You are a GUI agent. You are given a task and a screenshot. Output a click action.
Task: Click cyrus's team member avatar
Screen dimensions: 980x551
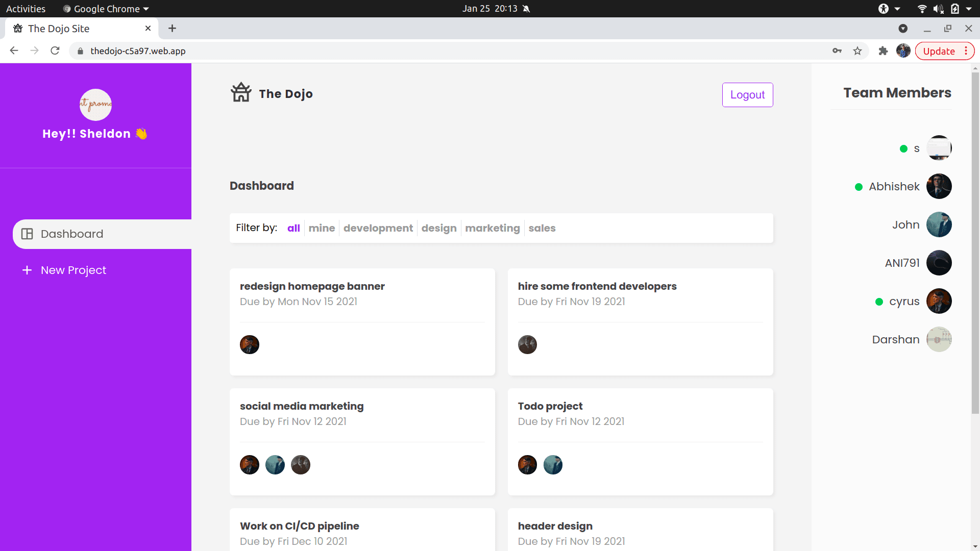pos(938,300)
